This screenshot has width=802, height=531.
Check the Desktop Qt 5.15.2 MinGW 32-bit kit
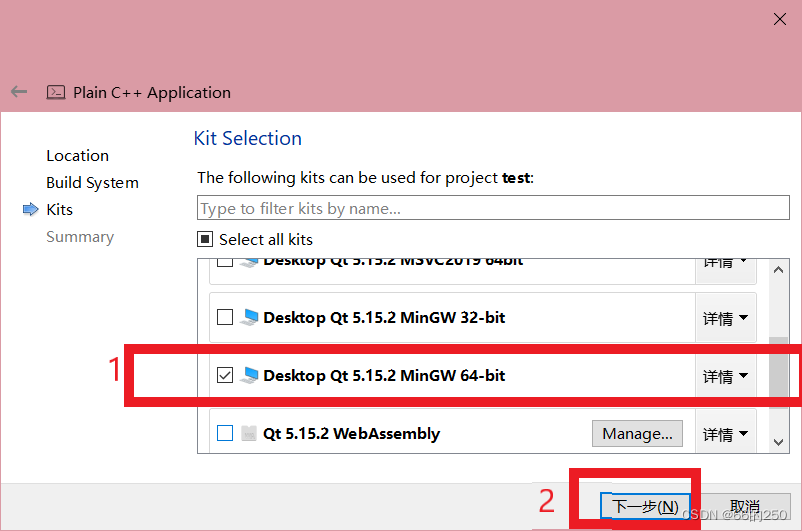coord(225,317)
